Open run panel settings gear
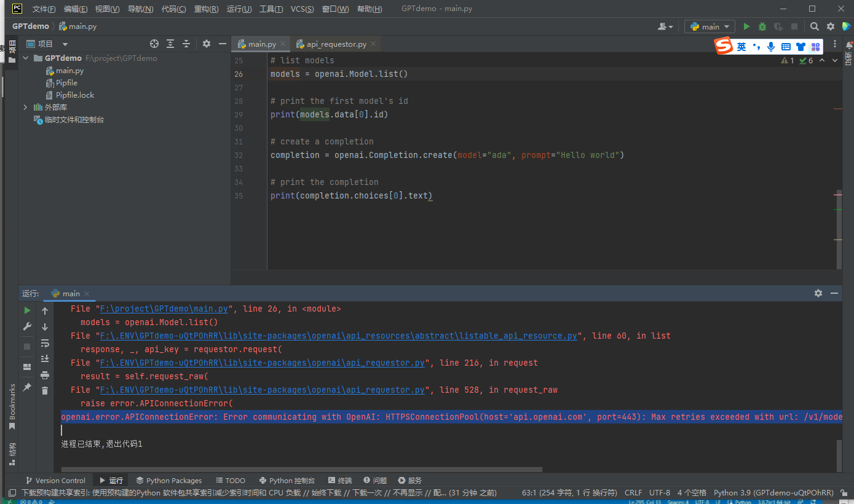The width and height of the screenshot is (854, 504). pos(818,293)
